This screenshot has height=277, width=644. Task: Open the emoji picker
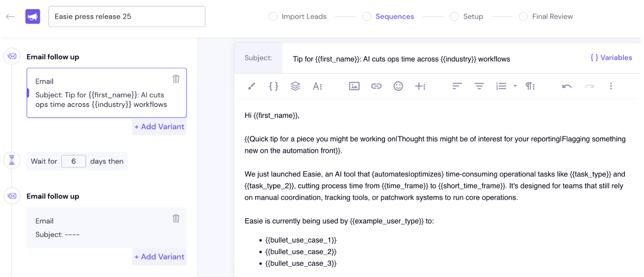point(398,86)
